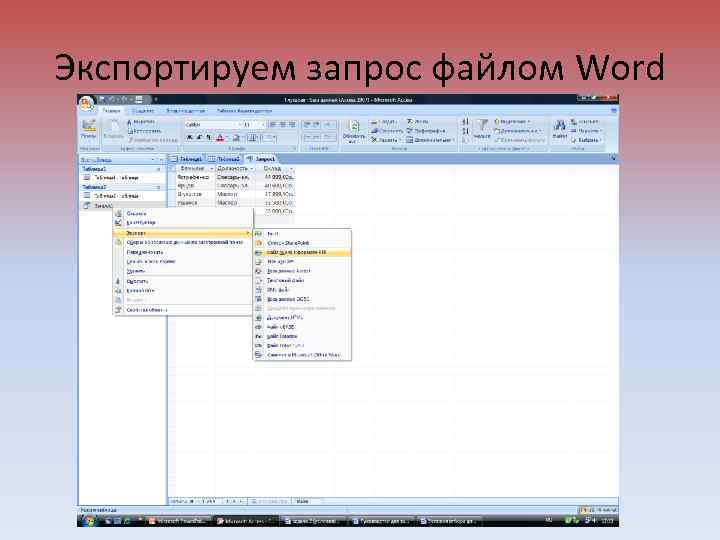The width and height of the screenshot is (720, 540).
Task: Select Таблица2 table in navigation pane
Action: [x=122, y=196]
